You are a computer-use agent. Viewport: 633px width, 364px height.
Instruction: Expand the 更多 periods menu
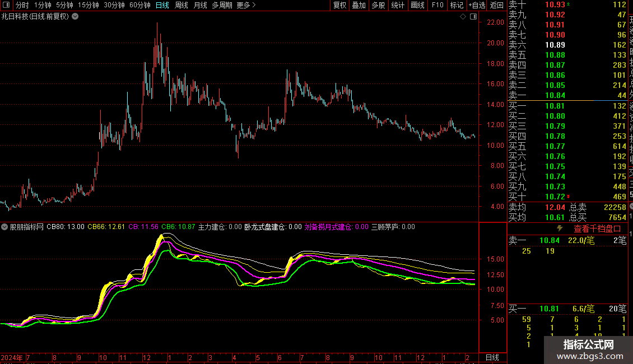(x=246, y=6)
